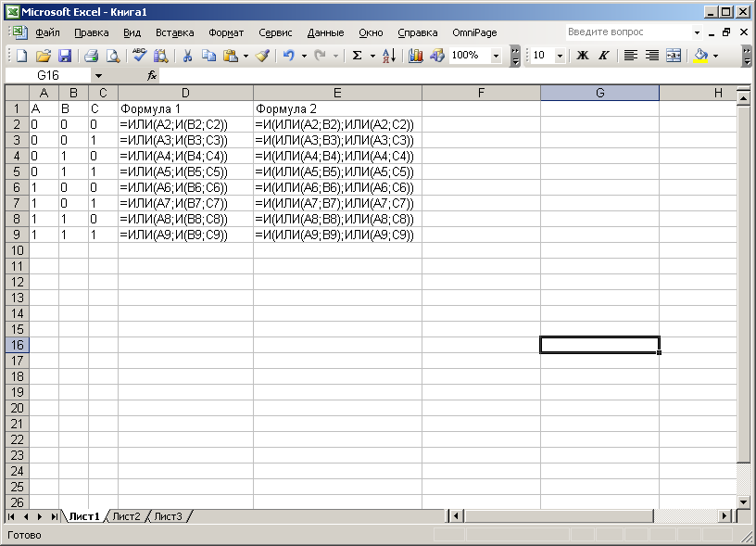
Task: Click the Name Box showing G16
Action: point(48,75)
